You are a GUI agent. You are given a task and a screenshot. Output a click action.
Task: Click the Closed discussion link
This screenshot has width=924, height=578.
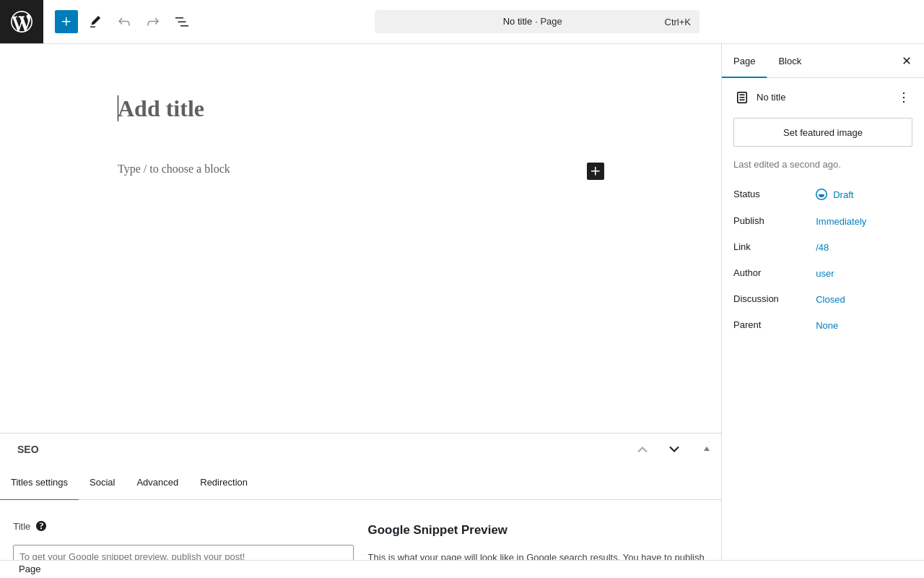click(830, 299)
